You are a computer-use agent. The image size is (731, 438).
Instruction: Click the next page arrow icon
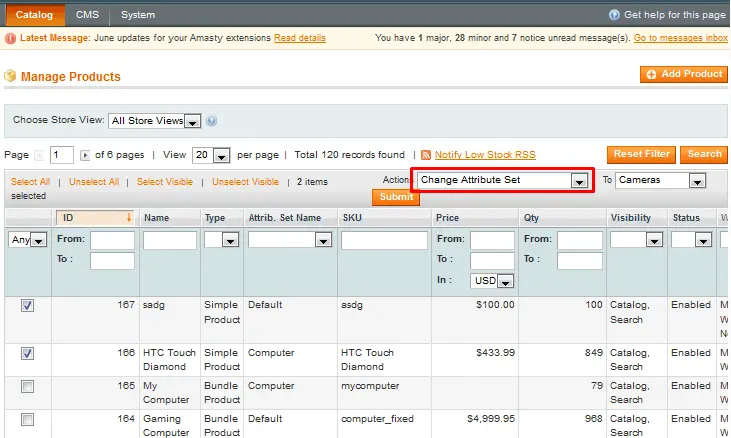tap(85, 155)
